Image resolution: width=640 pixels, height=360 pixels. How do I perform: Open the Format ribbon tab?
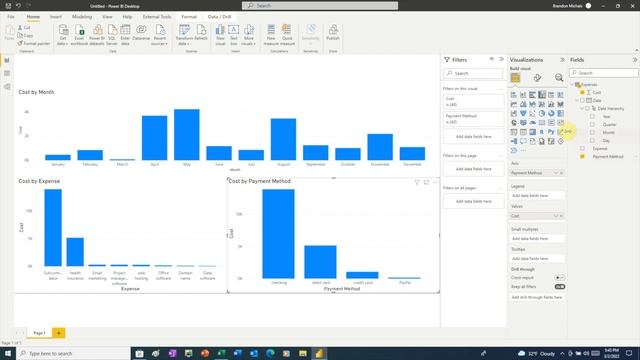click(x=189, y=17)
